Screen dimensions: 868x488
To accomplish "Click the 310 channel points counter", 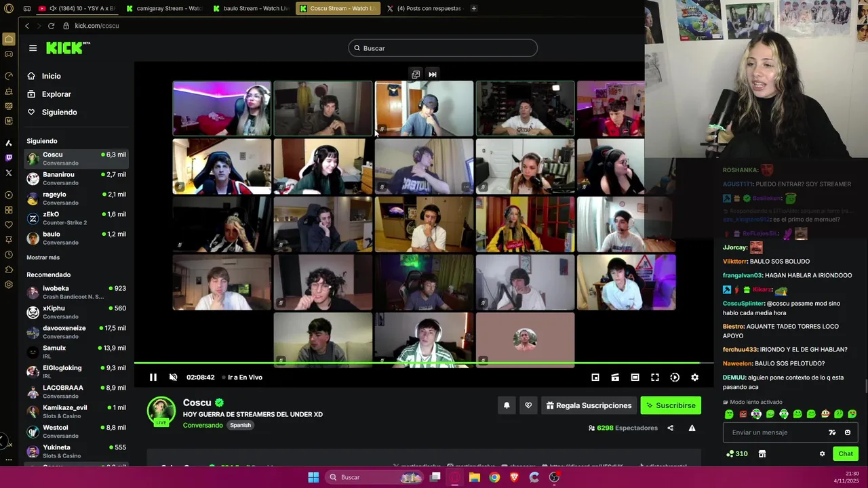I will coord(737,454).
